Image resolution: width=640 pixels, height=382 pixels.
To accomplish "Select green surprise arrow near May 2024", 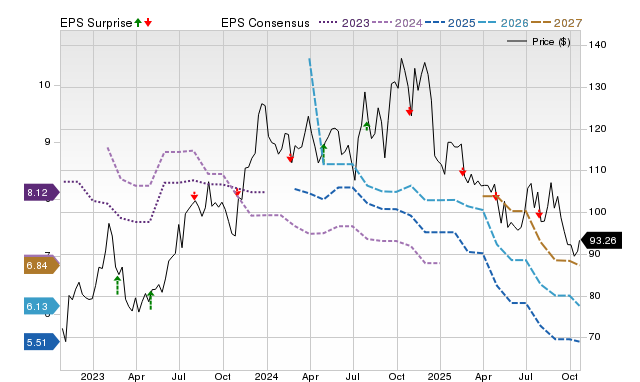I will 324,154.
